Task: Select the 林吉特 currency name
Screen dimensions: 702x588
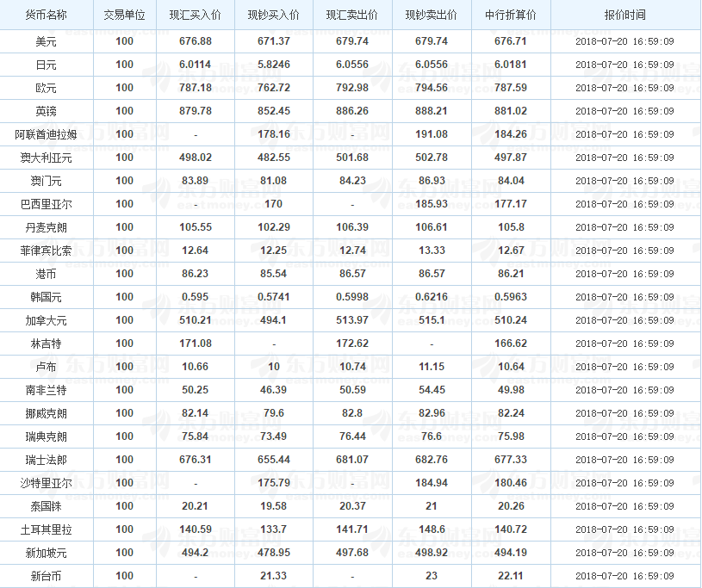Action: pos(47,344)
